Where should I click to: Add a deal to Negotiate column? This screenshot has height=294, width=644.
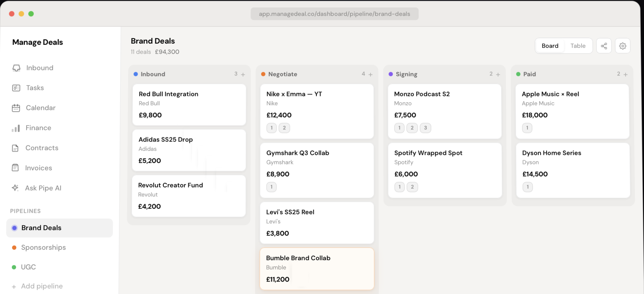pyautogui.click(x=370, y=74)
